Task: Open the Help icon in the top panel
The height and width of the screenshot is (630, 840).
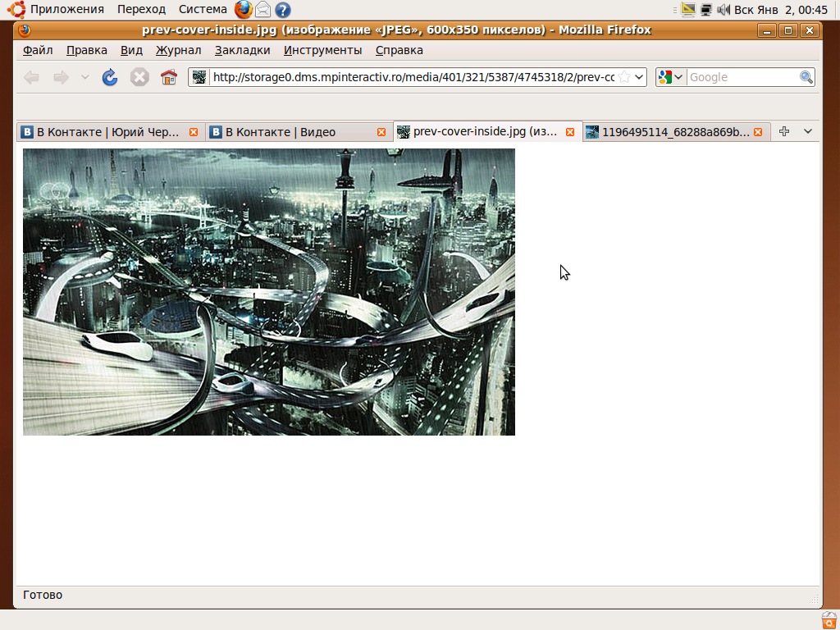Action: pyautogui.click(x=283, y=10)
